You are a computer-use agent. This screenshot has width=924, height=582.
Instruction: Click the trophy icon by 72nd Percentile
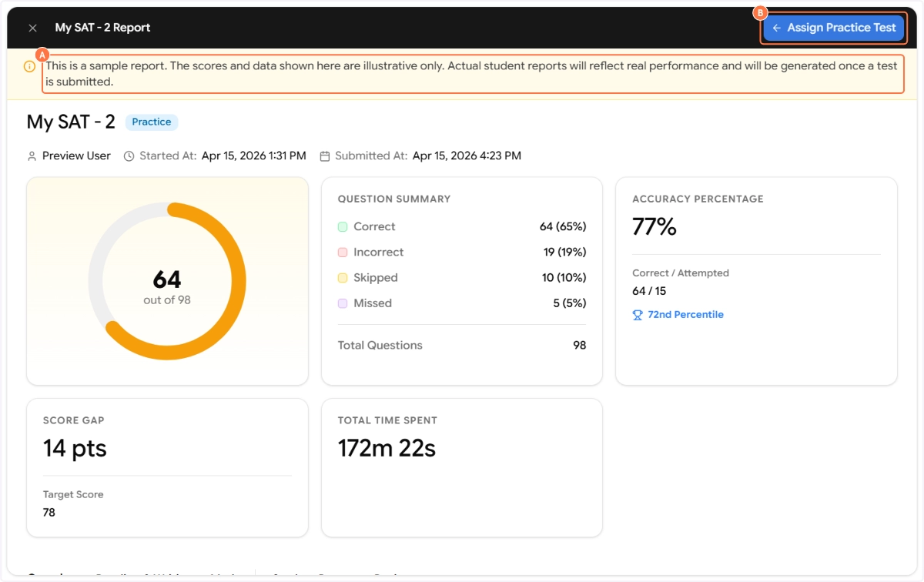pyautogui.click(x=638, y=315)
